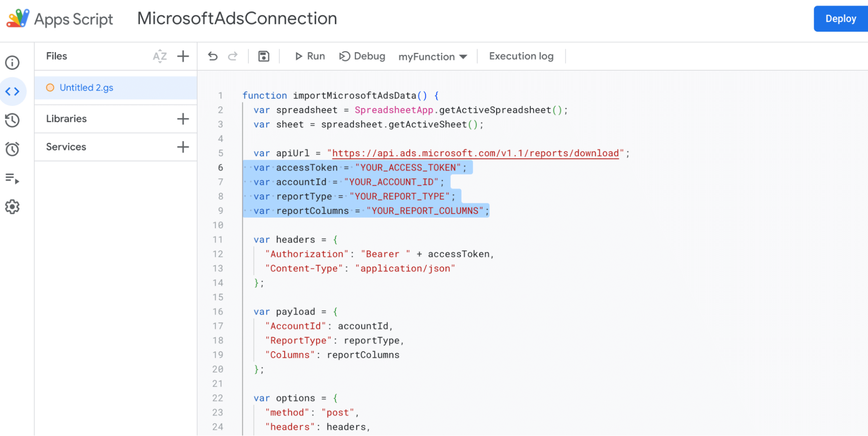Open Project Settings gear icon
Viewport: 868px width, 436px height.
coord(12,207)
